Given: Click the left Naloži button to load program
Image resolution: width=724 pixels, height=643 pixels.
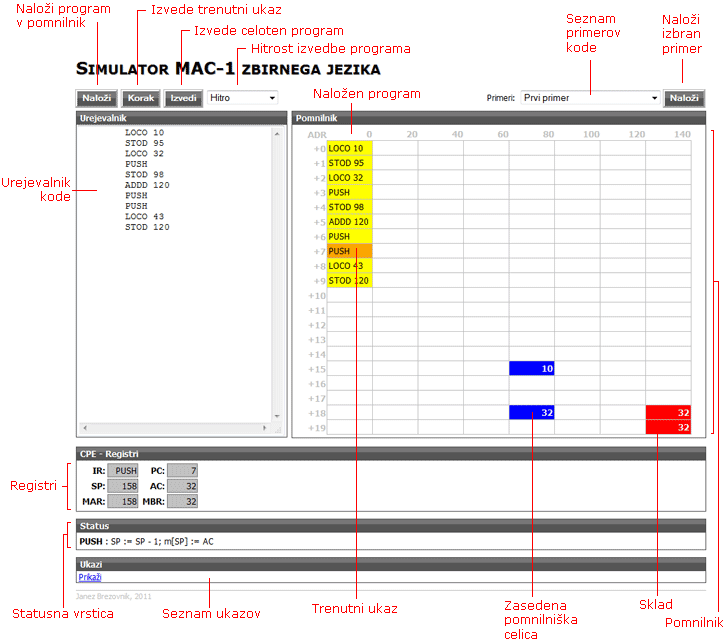Looking at the screenshot, I should (x=96, y=98).
